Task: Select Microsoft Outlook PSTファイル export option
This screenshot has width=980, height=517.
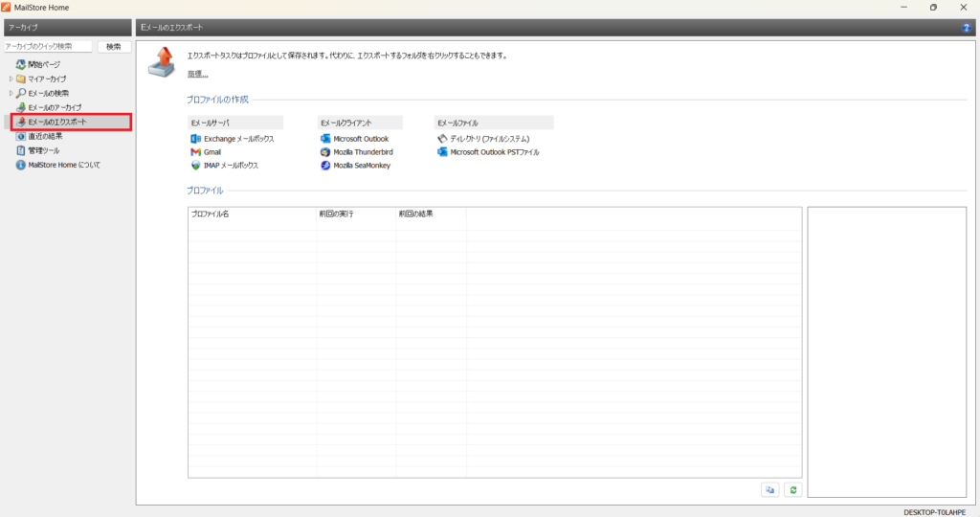Action: pyautogui.click(x=488, y=152)
